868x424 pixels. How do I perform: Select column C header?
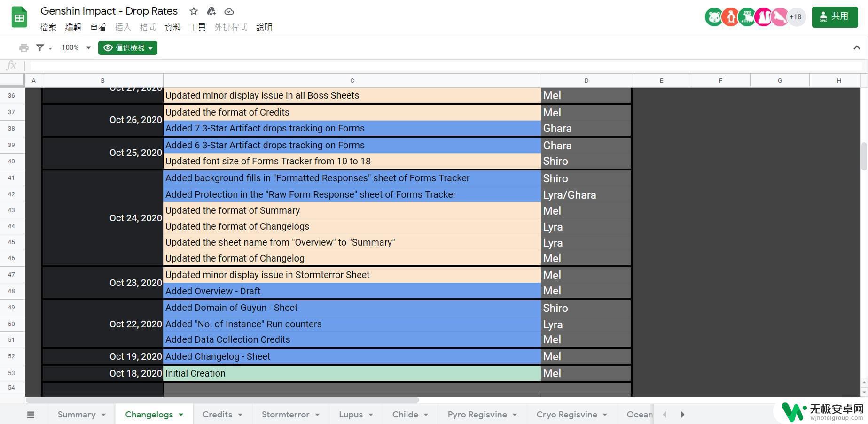click(352, 81)
